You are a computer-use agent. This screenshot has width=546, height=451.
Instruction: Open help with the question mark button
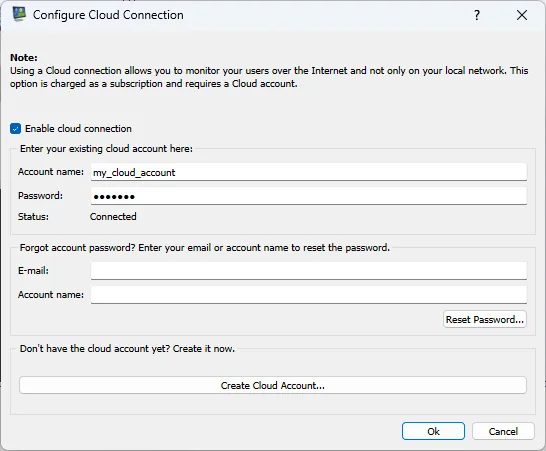click(477, 15)
